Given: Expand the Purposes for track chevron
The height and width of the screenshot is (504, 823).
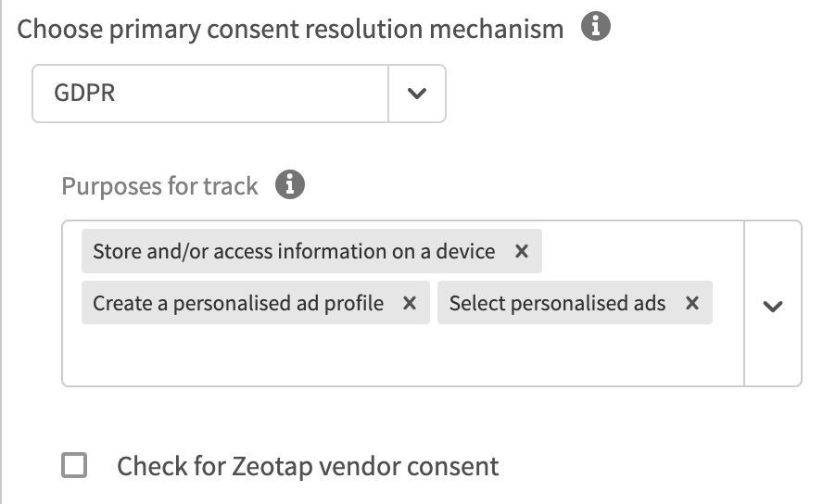Looking at the screenshot, I should click(x=772, y=306).
